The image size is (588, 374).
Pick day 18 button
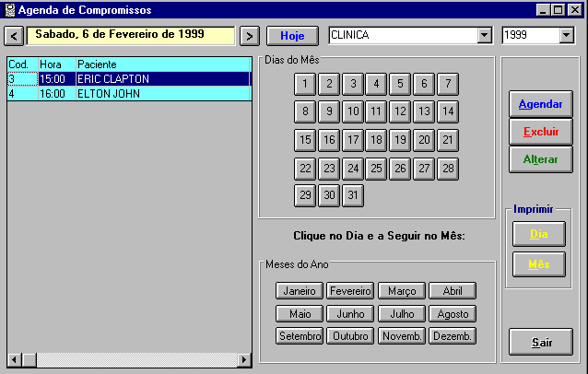(376, 140)
